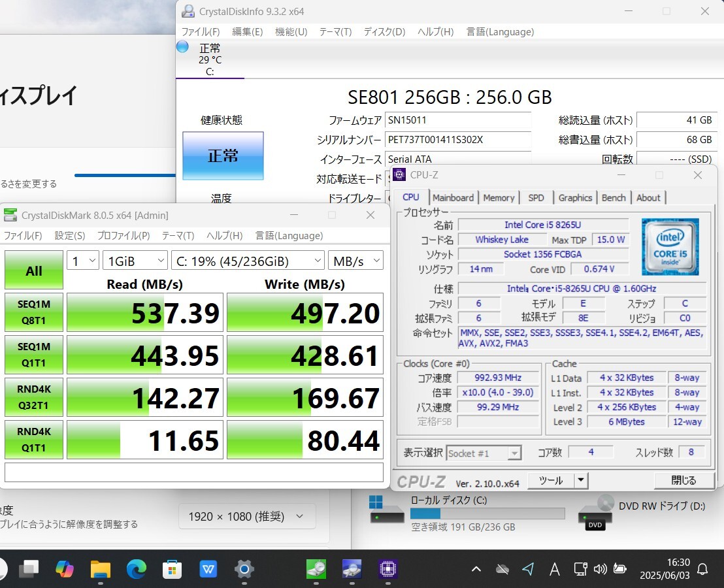The width and height of the screenshot is (724, 588).
Task: Click the green All benchmark button
Action: coord(34,270)
